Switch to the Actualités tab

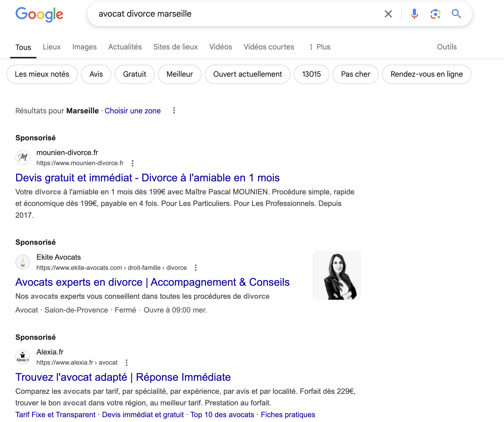[125, 47]
